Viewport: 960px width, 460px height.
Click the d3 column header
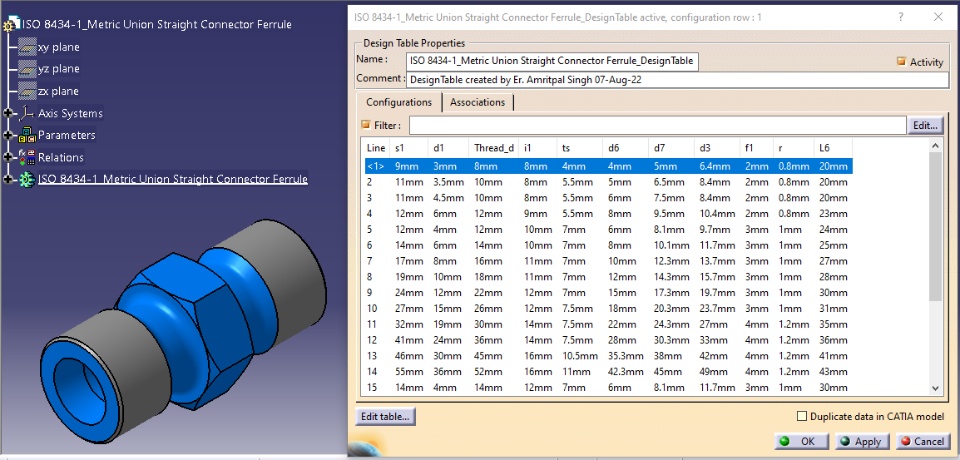[717, 148]
